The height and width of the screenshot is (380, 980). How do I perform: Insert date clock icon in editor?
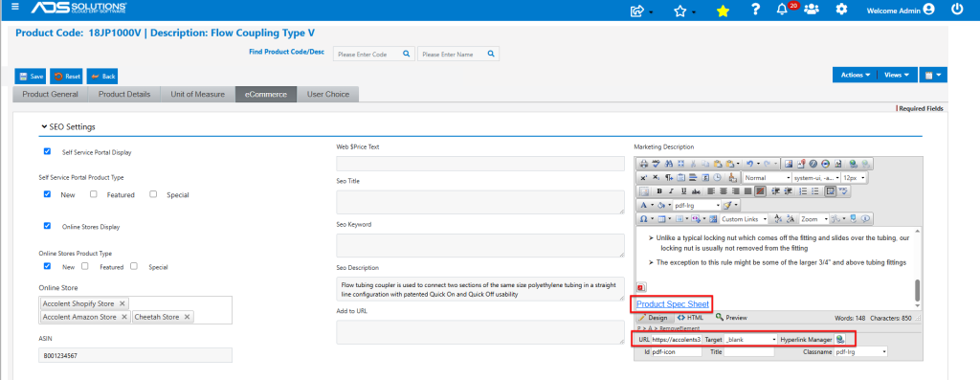pyautogui.click(x=718, y=177)
